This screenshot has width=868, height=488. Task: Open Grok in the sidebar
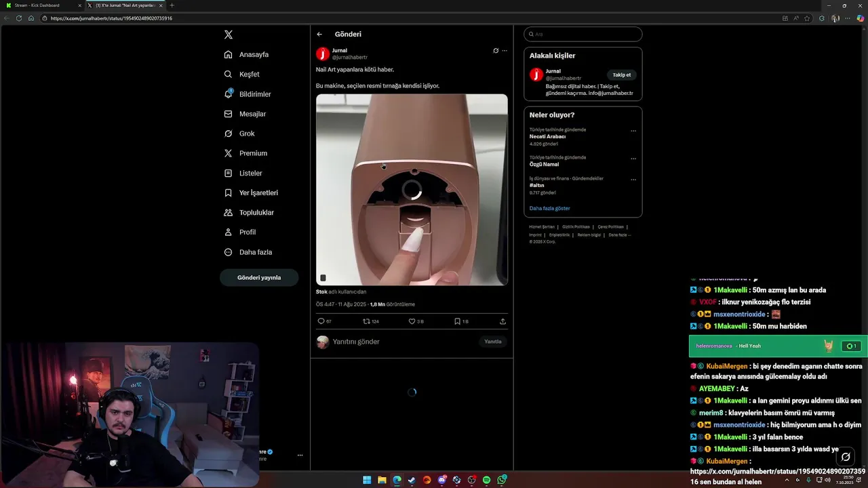(x=240, y=134)
